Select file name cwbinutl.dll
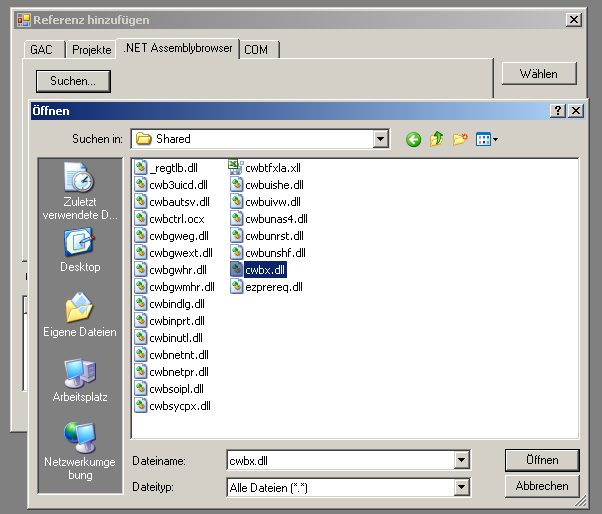Screen dimensions: 602x514 click(176, 338)
